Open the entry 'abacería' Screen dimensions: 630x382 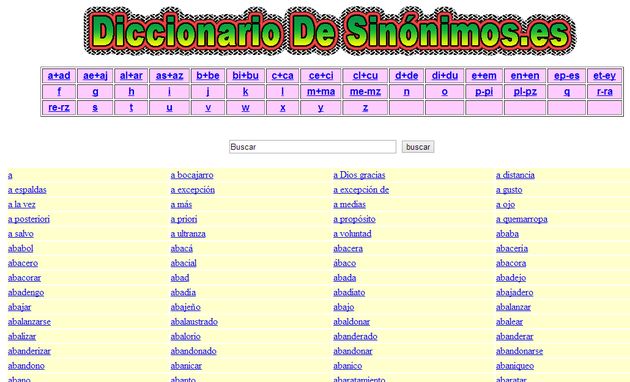(x=512, y=248)
